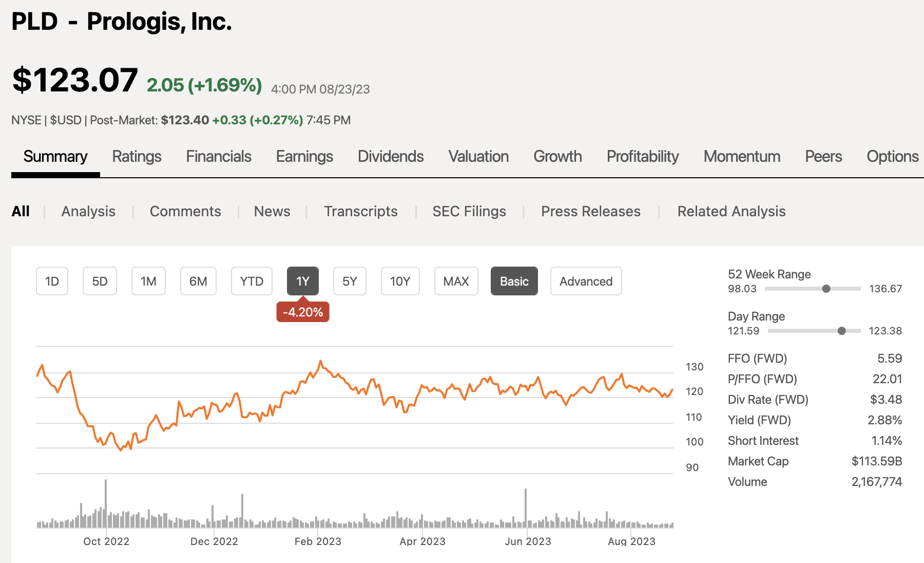The width and height of the screenshot is (924, 563).
Task: Click the day low 121.59
Action: [743, 331]
